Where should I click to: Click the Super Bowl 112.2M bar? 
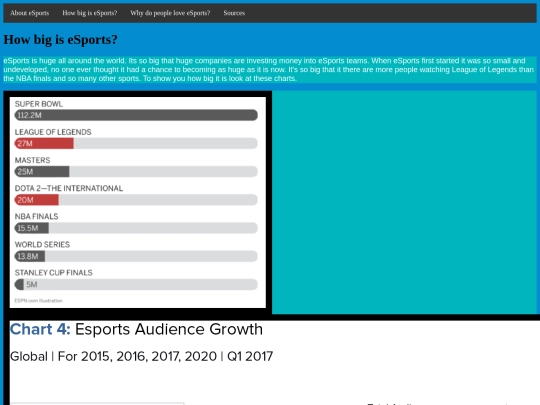tap(136, 115)
